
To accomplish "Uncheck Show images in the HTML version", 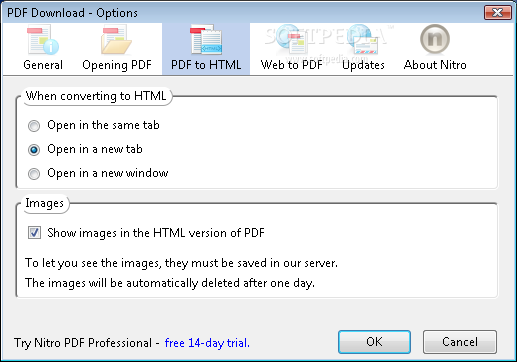I will coord(34,233).
